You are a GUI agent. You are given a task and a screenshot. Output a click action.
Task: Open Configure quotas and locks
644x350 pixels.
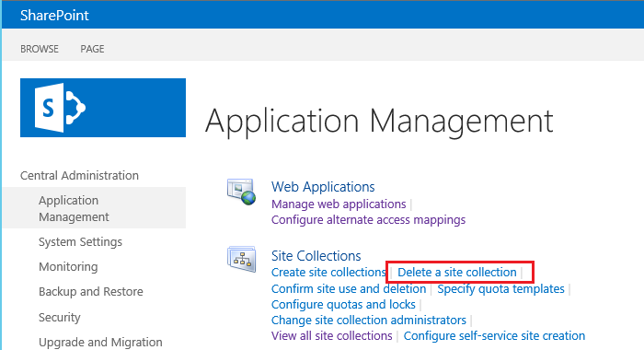pyautogui.click(x=343, y=304)
